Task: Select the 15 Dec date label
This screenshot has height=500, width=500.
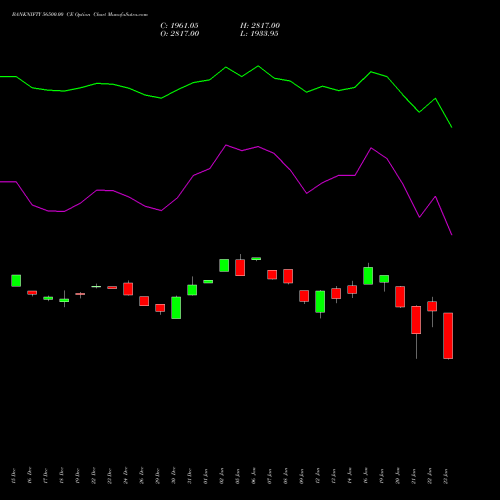Action: click(14, 476)
